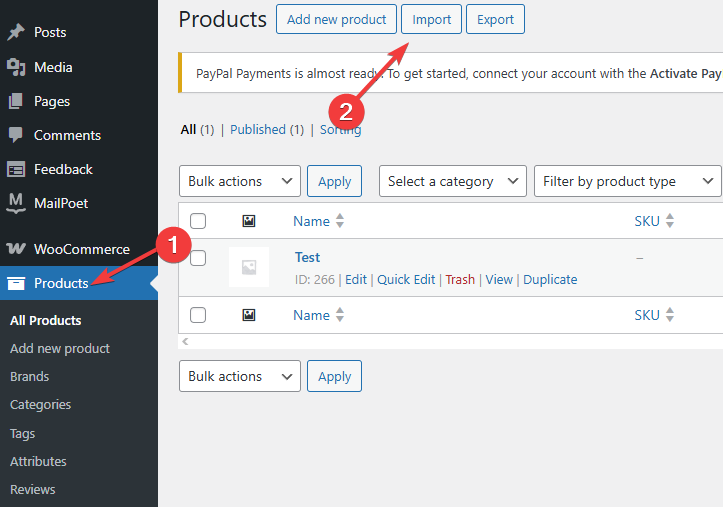Screen dimensions: 723x507
Task: Go to Attributes in the Products submenu
Action: [38, 461]
